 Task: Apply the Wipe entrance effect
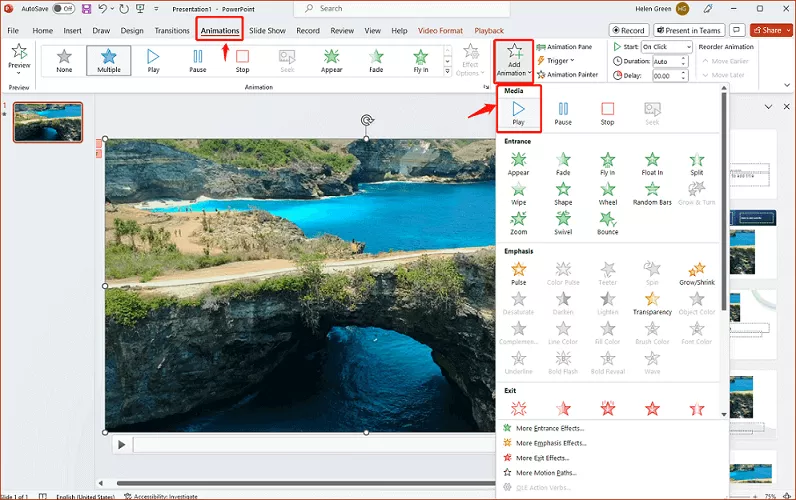(x=518, y=194)
